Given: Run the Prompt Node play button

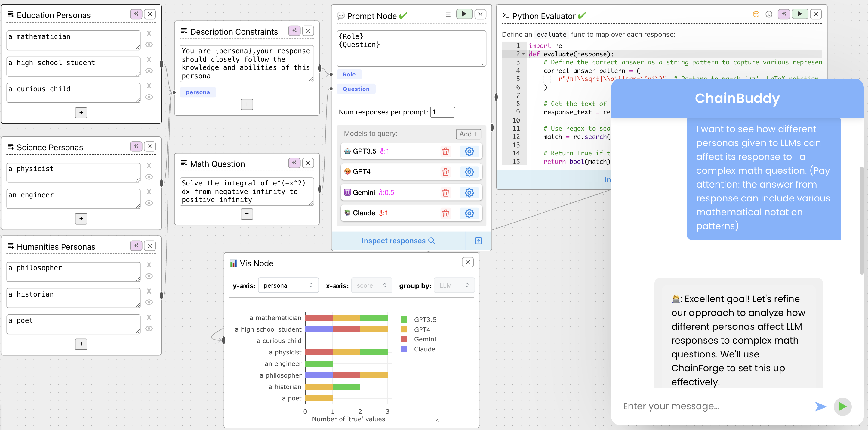Looking at the screenshot, I should [464, 14].
